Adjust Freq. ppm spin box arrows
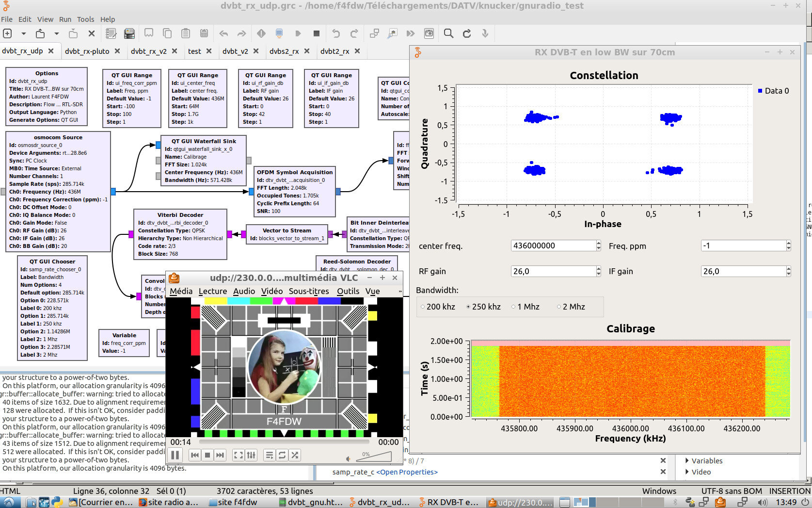The width and height of the screenshot is (812, 508). pyautogui.click(x=788, y=246)
